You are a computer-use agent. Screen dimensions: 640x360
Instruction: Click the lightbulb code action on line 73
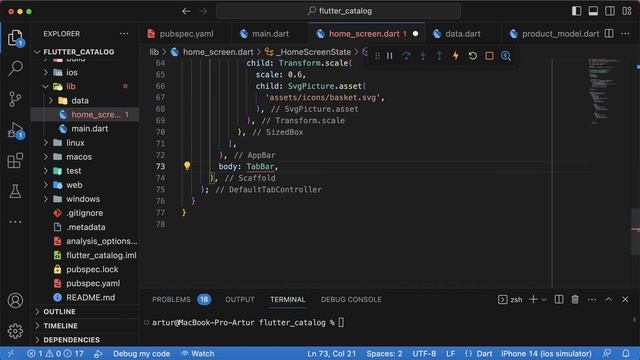[x=187, y=166]
